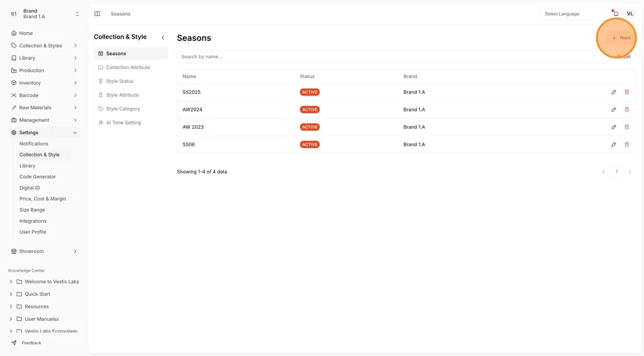Edit the AW2024 season
The width and height of the screenshot is (644, 356).
614,110
